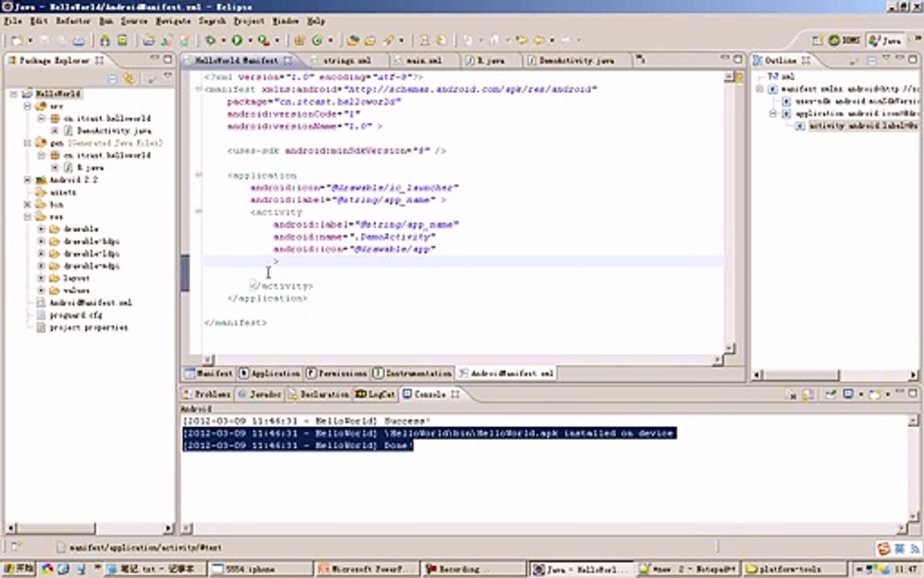The width and height of the screenshot is (924, 578).
Task: Click Collapse All in Package Explorer
Action: pyautogui.click(x=112, y=79)
